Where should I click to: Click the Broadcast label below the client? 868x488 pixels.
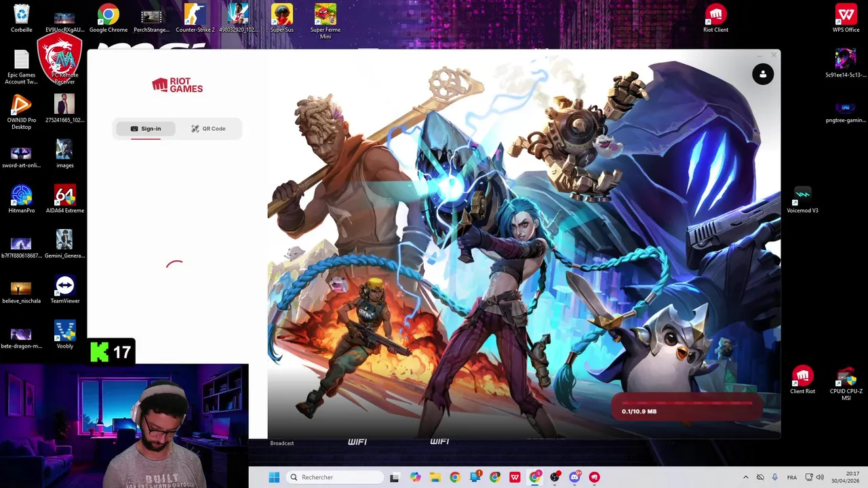point(282,443)
